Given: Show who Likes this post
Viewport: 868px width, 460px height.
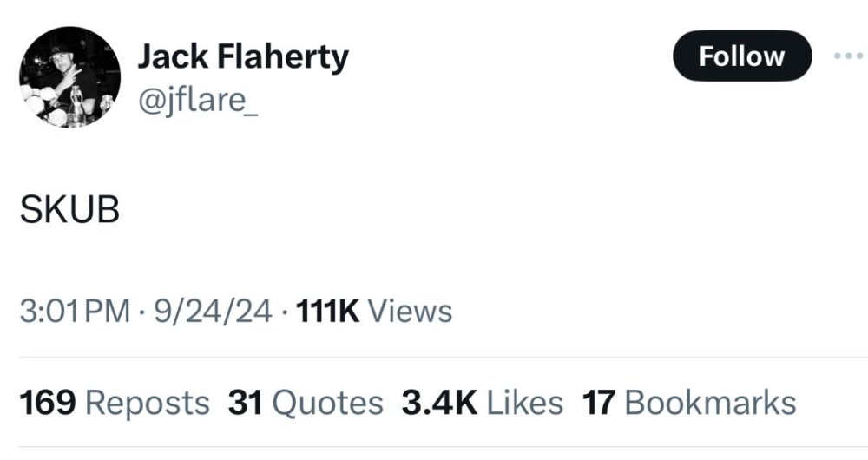Looking at the screenshot, I should tap(524, 403).
